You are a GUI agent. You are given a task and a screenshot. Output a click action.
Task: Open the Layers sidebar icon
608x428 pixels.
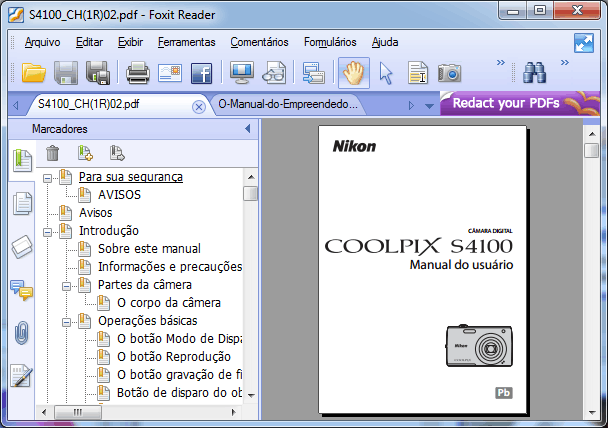(x=22, y=247)
